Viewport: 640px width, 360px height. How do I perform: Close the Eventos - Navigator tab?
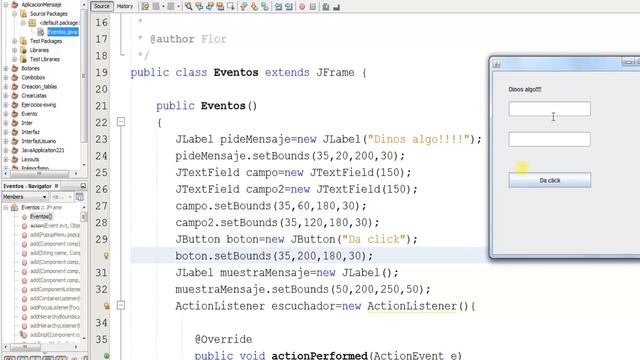point(57,186)
